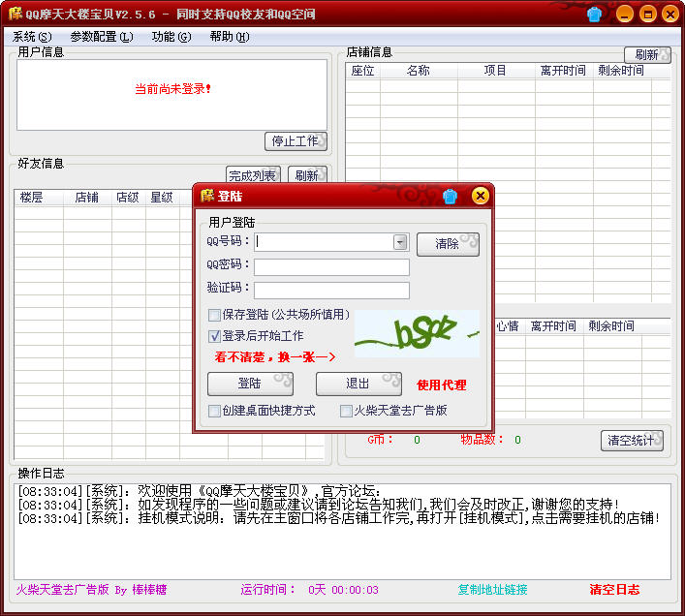Viewport: 685px width, 616px height.
Task: Click the app logo icon in main title bar
Action: click(x=16, y=14)
